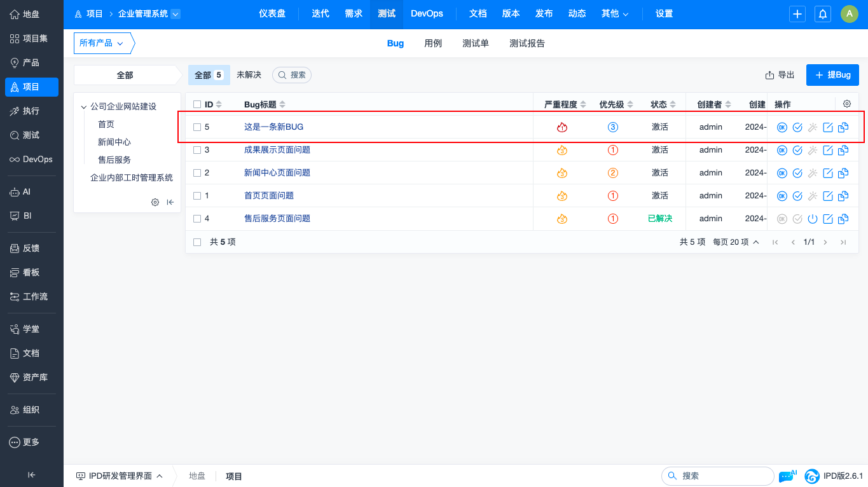868x487 pixels.
Task: Close bug 售后服务页面问题 with its power icon
Action: (813, 219)
